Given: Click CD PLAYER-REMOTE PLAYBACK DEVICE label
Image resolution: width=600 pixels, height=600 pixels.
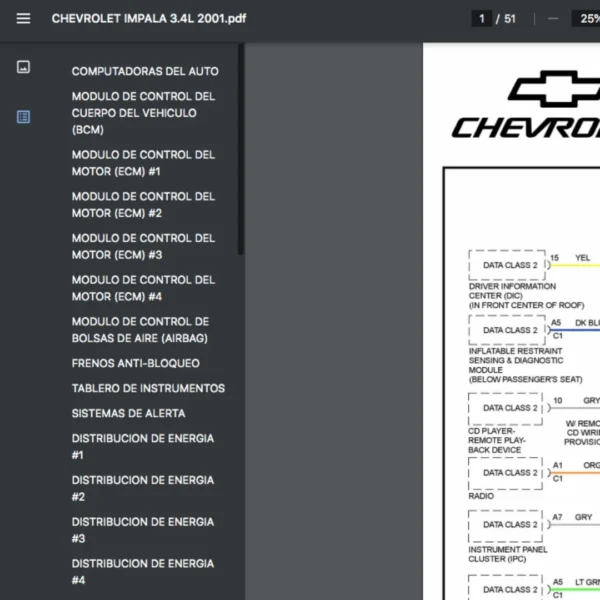Looking at the screenshot, I should pos(497,440).
